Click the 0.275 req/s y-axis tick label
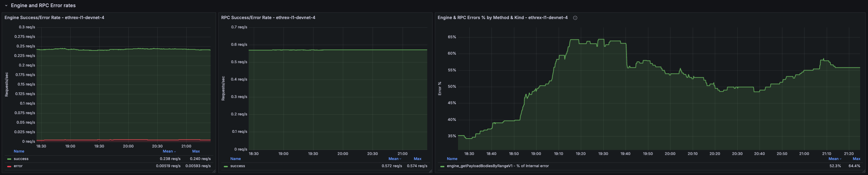Screen dimensions: 868x175 coord(25,37)
